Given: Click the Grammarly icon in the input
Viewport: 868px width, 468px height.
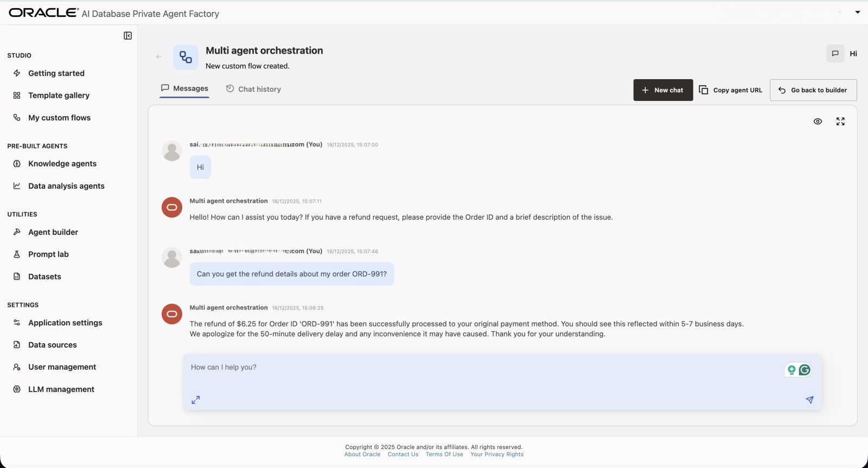Looking at the screenshot, I should coord(805,370).
